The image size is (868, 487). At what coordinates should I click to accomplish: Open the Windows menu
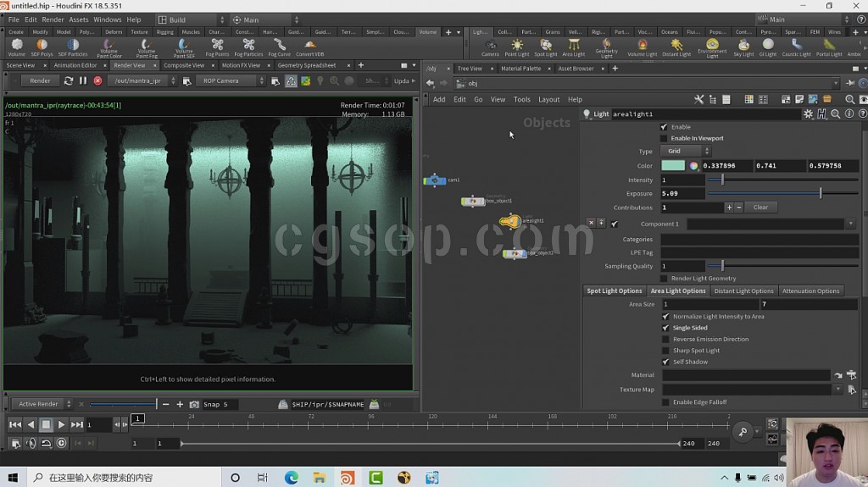coord(108,19)
